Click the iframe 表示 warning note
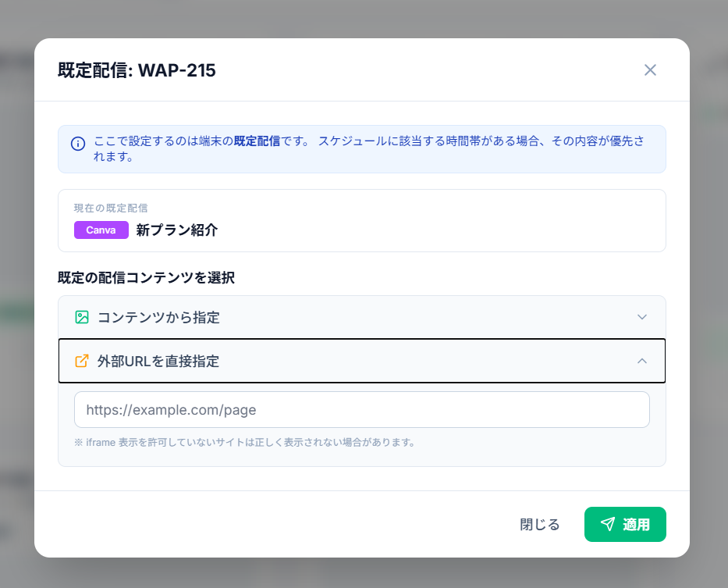The height and width of the screenshot is (588, 728). coord(244,442)
